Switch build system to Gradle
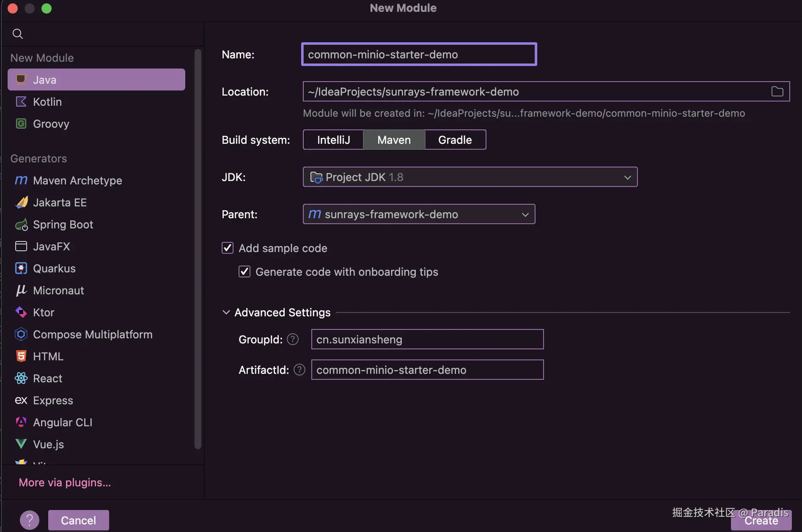Image resolution: width=802 pixels, height=532 pixels. click(455, 140)
